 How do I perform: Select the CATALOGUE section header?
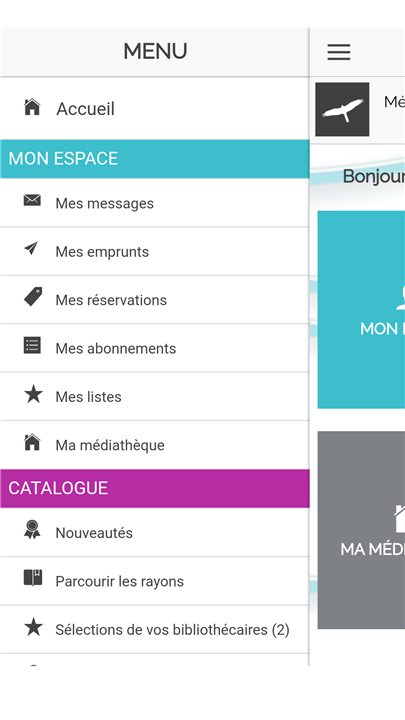[x=155, y=489]
